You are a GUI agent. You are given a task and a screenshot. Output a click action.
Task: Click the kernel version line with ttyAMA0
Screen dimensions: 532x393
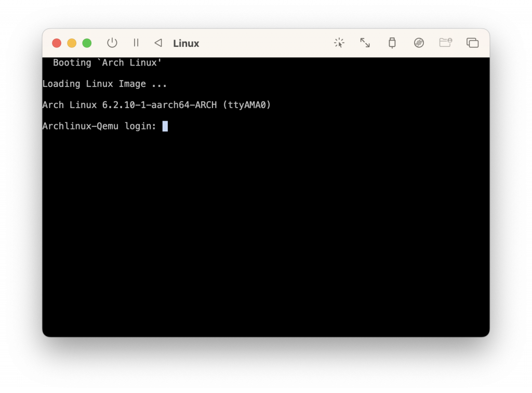pos(156,105)
